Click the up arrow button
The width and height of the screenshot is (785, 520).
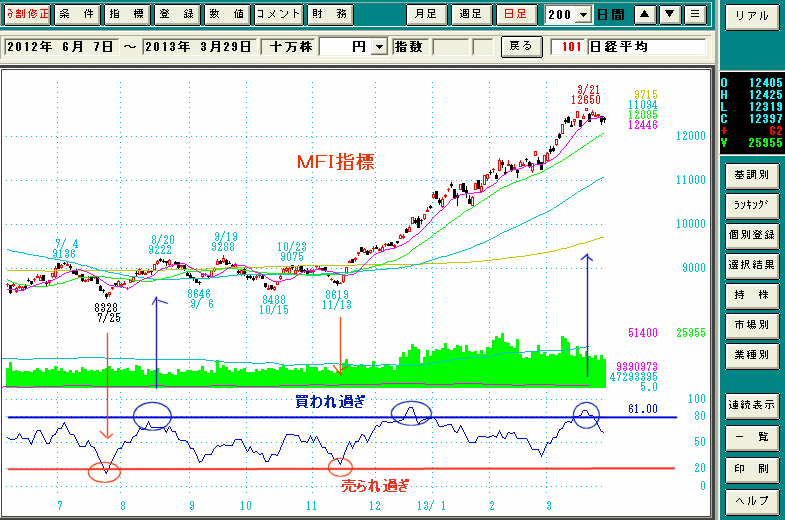click(645, 14)
